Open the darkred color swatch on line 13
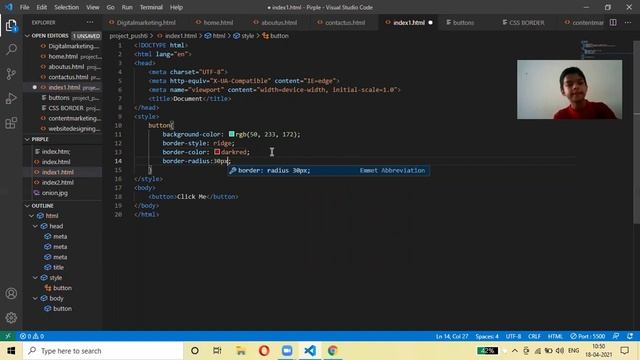640x360 pixels. 217,152
